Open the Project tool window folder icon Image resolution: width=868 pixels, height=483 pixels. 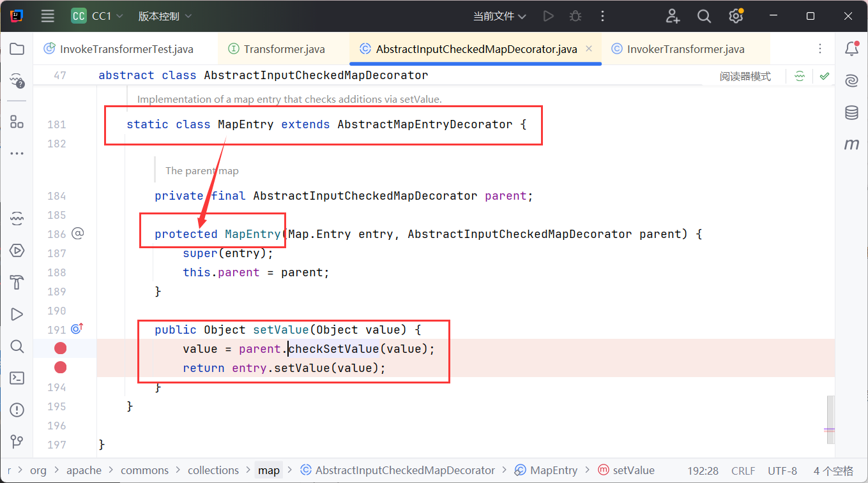[17, 49]
